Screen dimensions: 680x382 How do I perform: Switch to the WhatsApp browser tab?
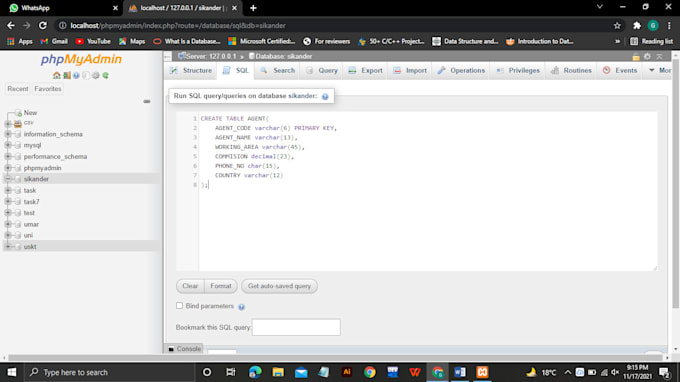pos(61,8)
